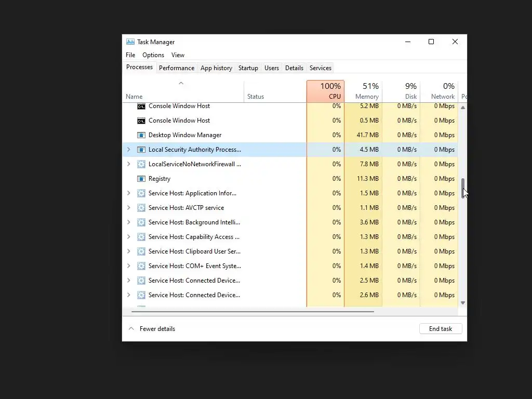Click the Service Host: COM+ Event Syste... gear icon

coord(141,266)
